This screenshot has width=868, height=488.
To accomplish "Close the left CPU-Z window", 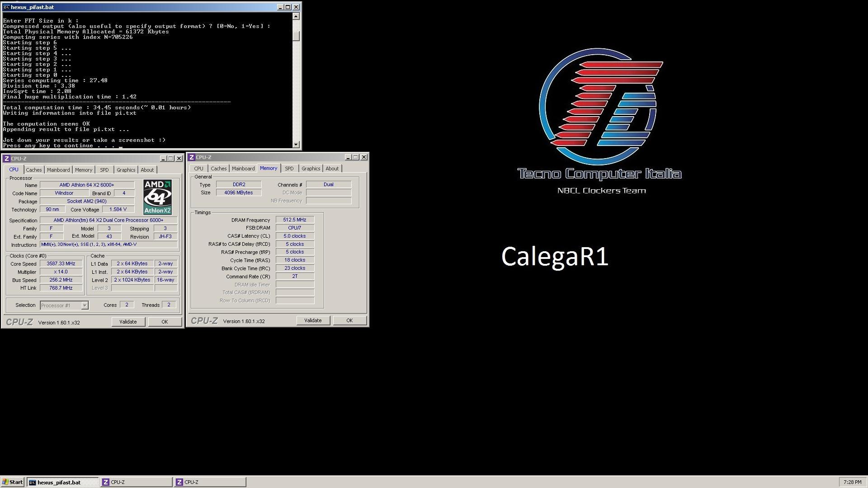I will 179,159.
